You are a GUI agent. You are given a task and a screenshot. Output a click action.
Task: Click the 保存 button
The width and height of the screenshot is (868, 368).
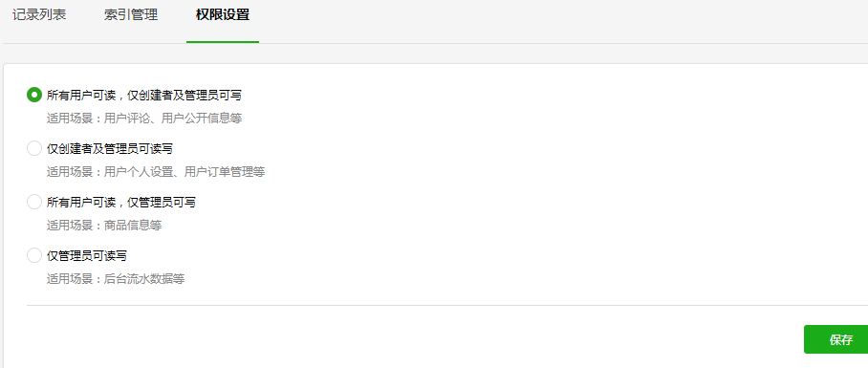(x=835, y=339)
